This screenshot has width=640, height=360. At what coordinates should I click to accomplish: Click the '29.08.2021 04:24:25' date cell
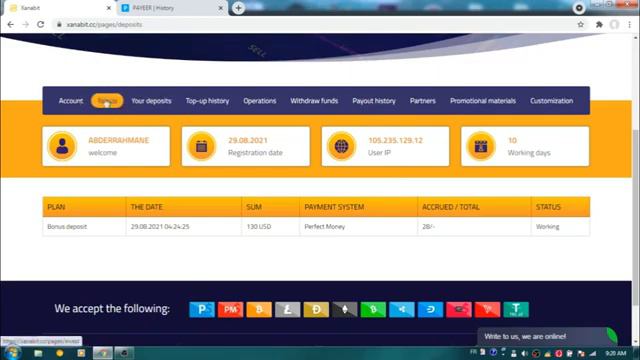pos(184,227)
